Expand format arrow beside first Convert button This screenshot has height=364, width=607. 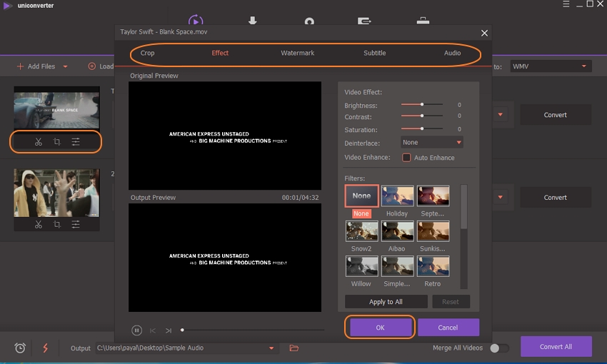(500, 114)
